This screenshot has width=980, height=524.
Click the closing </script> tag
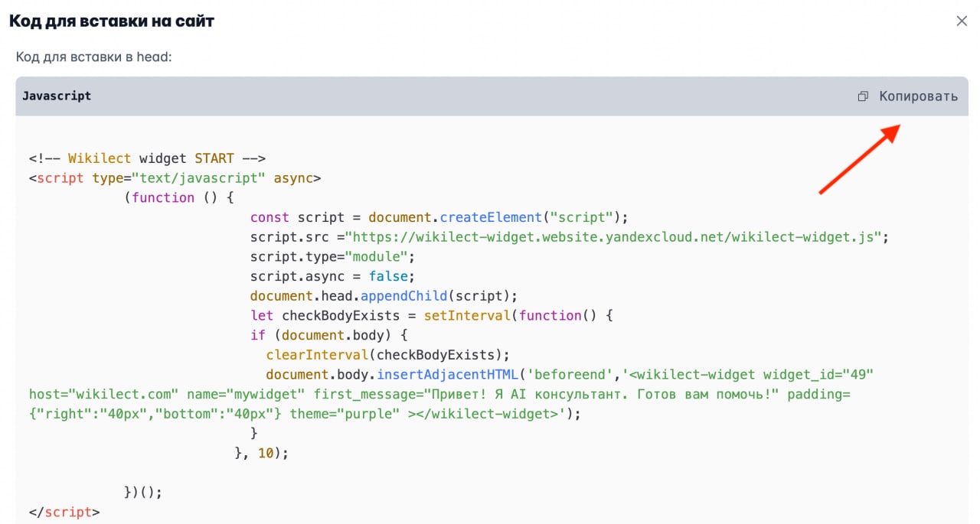[64, 512]
